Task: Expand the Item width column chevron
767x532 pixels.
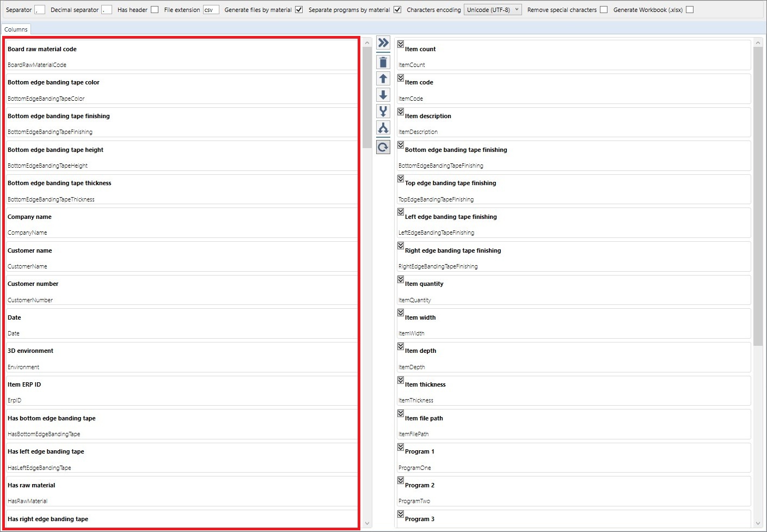Action: tap(401, 313)
